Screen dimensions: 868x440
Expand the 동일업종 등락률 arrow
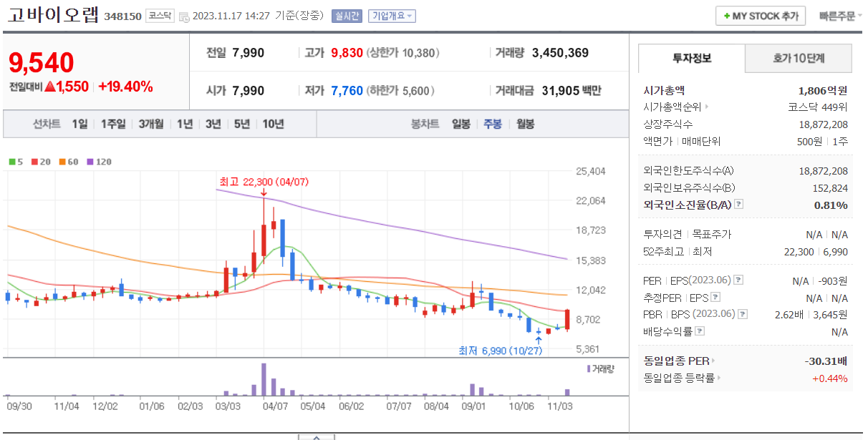[x=718, y=378]
